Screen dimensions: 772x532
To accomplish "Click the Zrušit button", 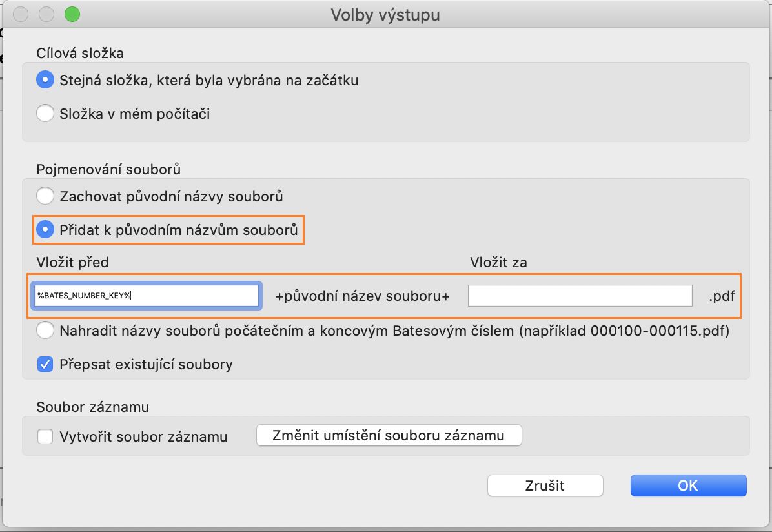I will point(545,486).
